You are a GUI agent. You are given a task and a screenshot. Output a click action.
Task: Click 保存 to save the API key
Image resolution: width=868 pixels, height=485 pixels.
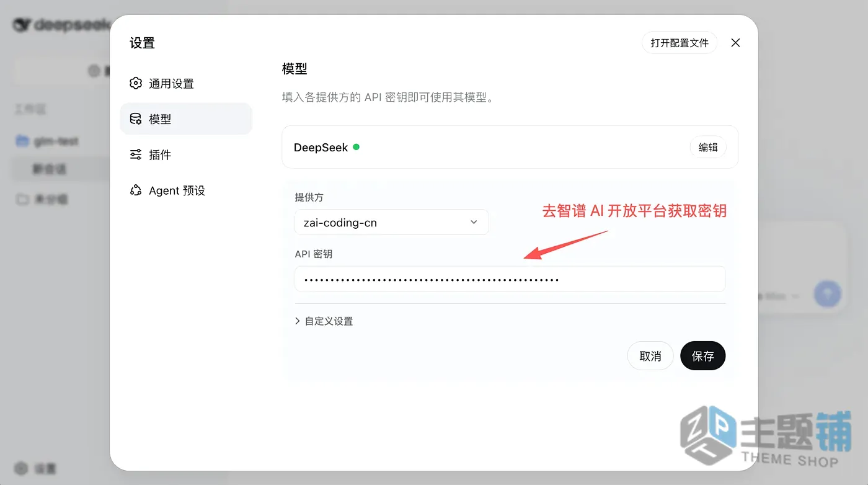703,356
